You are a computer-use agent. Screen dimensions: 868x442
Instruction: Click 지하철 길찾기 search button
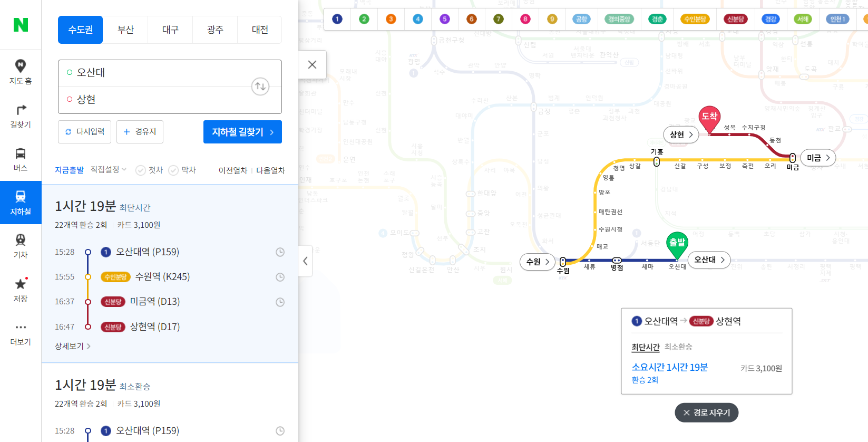click(x=242, y=132)
